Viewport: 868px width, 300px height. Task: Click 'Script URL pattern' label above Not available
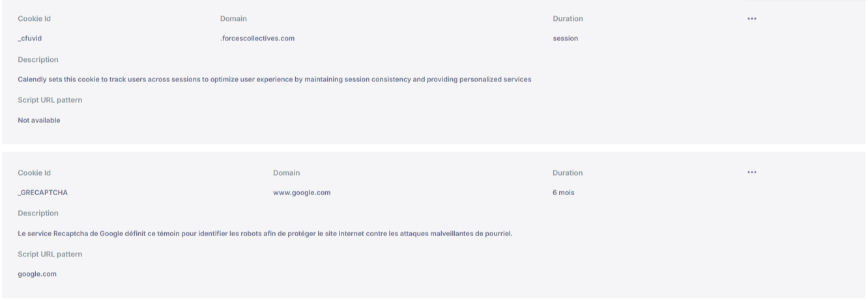pyautogui.click(x=50, y=100)
